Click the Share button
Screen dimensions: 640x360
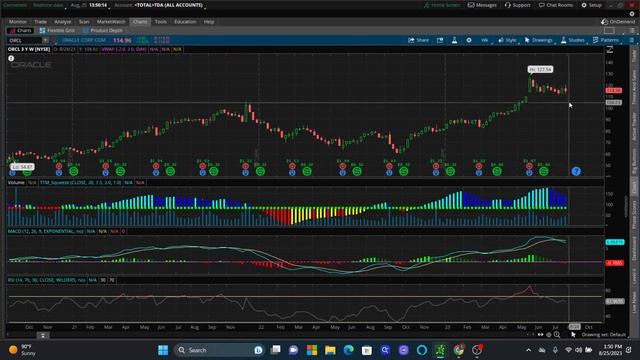click(x=418, y=40)
